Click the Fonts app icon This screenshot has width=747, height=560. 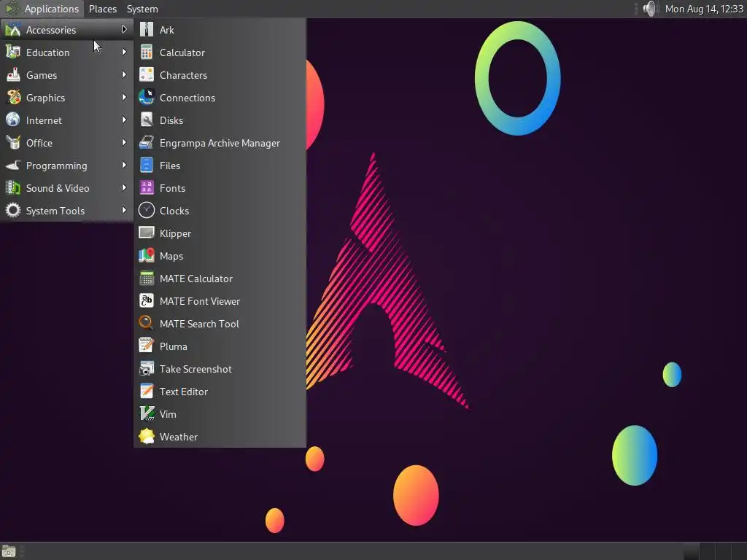pyautogui.click(x=146, y=188)
